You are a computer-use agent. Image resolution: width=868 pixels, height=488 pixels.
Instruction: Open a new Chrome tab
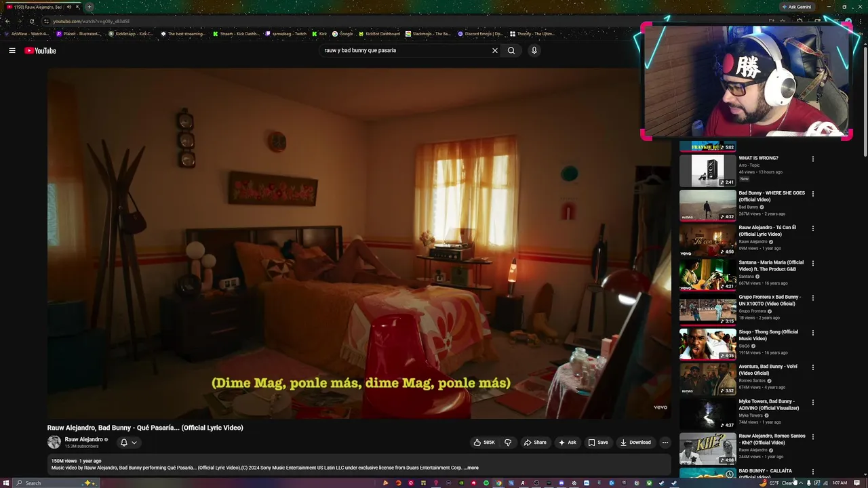89,7
